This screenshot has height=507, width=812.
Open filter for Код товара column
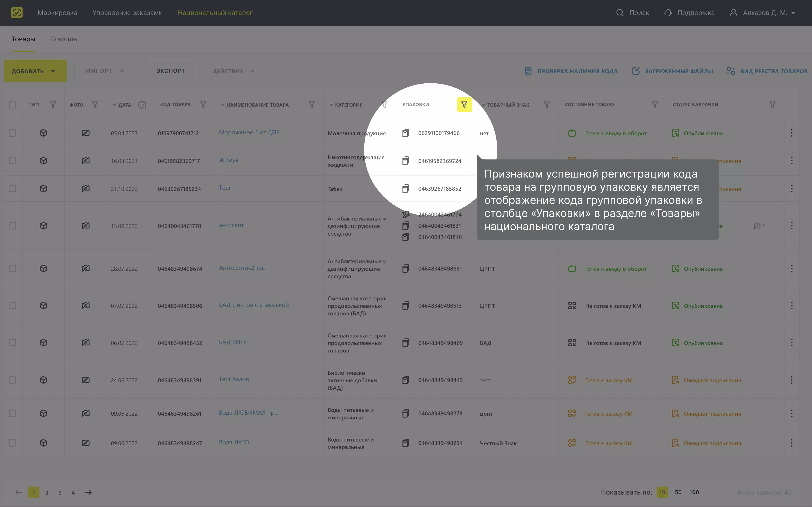pyautogui.click(x=203, y=105)
